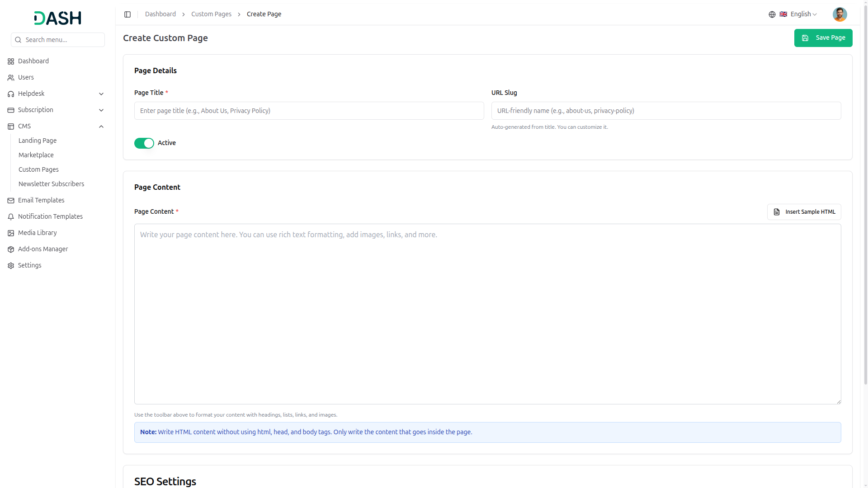This screenshot has width=868, height=488.
Task: Click the Search menu input
Action: tap(58, 40)
